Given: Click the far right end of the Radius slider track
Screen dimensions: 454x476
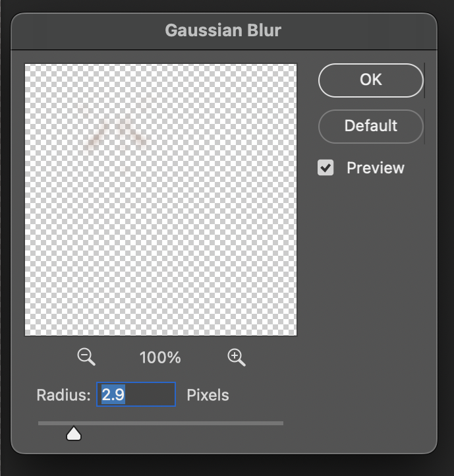Looking at the screenshot, I should (x=281, y=423).
